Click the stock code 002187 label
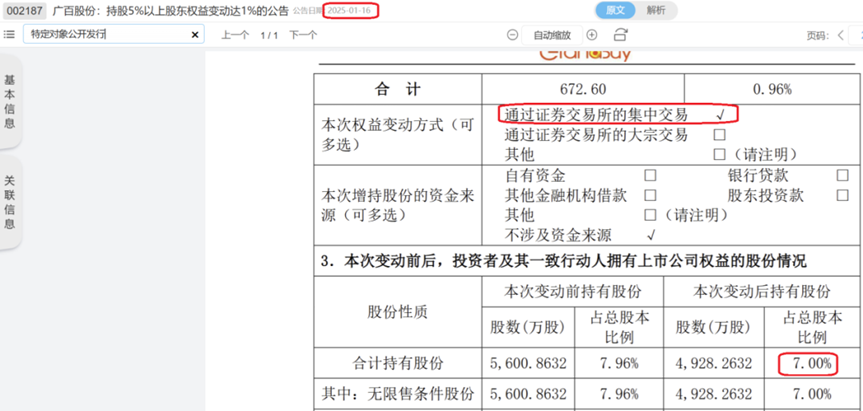 click(x=23, y=10)
